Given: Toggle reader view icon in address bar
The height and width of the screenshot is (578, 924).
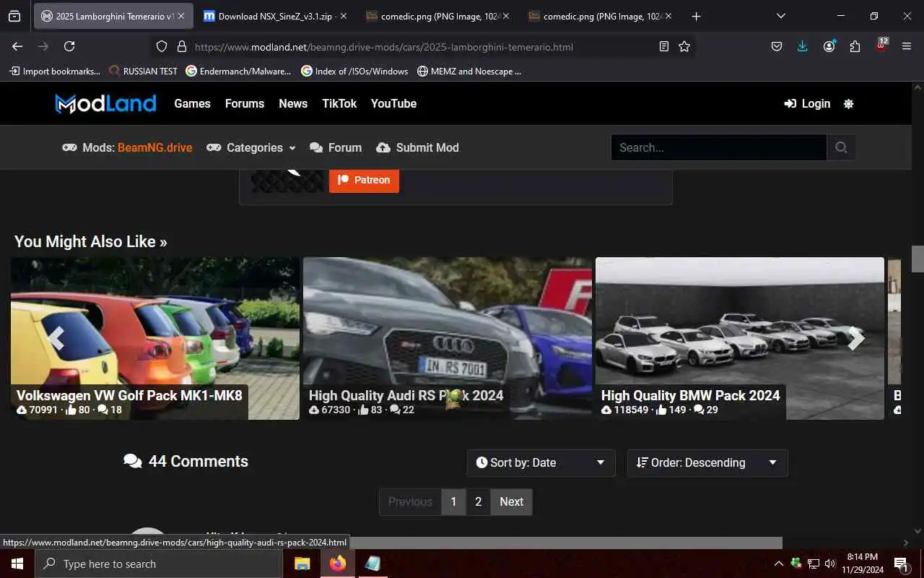Looking at the screenshot, I should (664, 46).
